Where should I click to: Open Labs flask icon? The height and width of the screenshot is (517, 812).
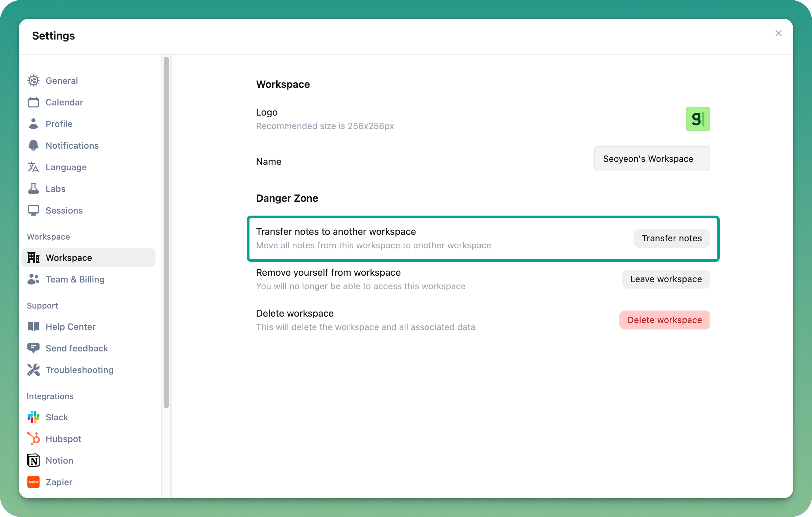pyautogui.click(x=33, y=189)
